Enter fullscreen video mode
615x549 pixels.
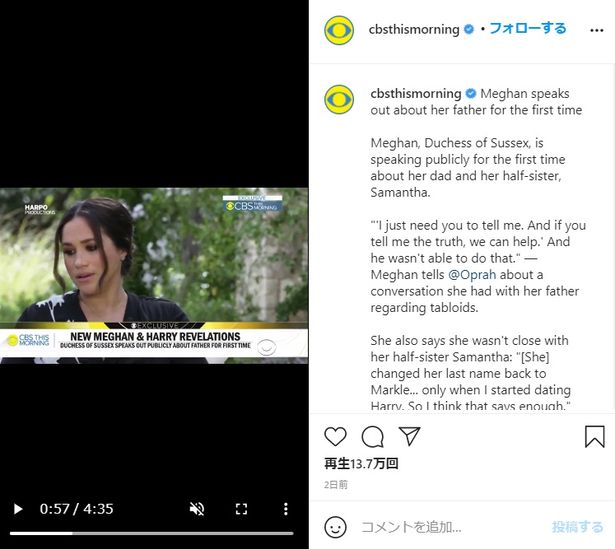[x=241, y=509]
